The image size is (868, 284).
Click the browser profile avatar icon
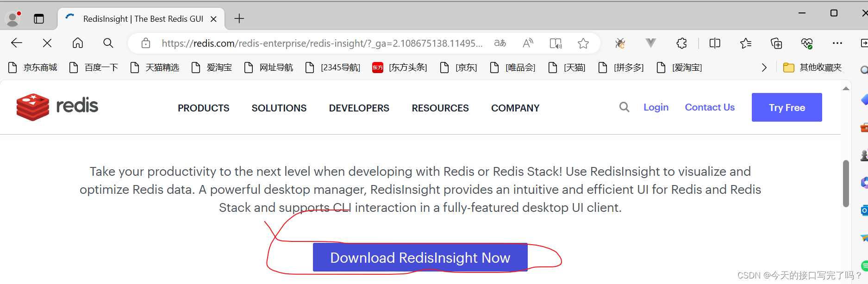tap(13, 19)
